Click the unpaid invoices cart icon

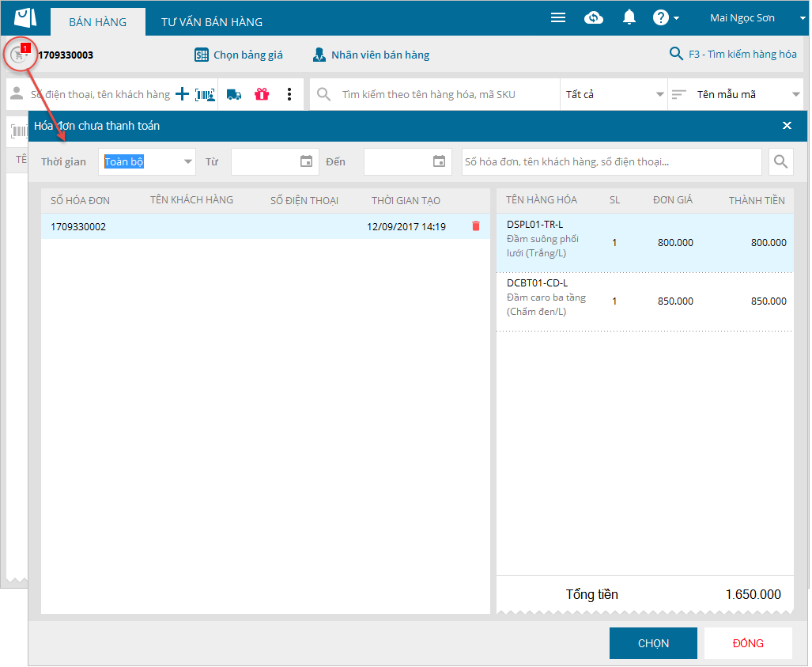pyautogui.click(x=20, y=55)
